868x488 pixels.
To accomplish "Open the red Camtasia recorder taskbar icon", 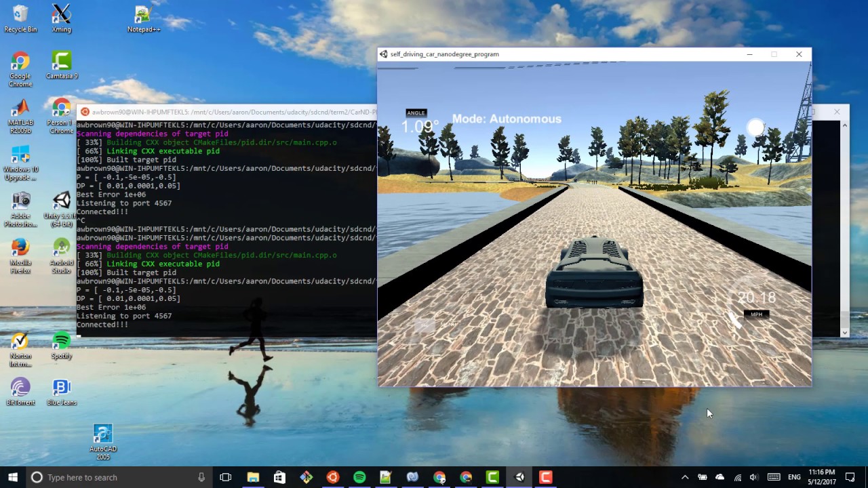I will pos(546,477).
